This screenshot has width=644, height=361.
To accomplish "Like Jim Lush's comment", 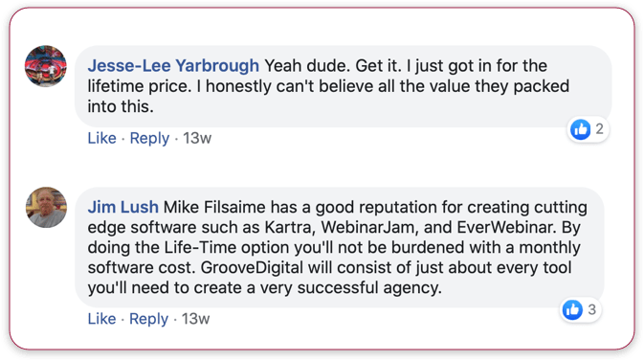I will point(101,319).
